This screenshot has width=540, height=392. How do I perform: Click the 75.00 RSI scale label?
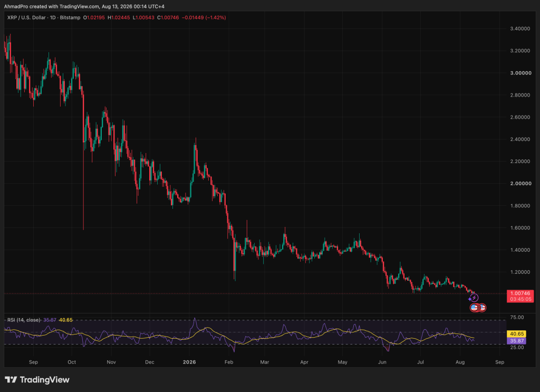(x=517, y=317)
